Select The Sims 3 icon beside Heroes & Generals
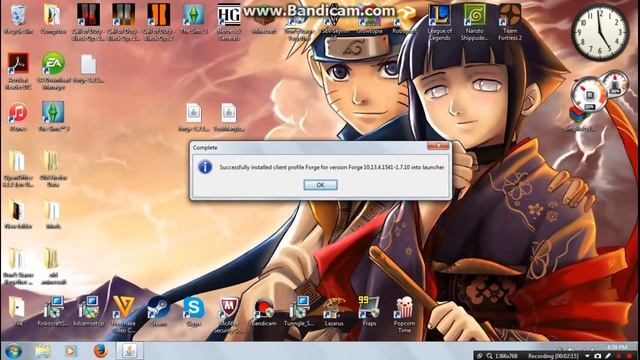Viewport: 640px width, 360px height. pos(194,19)
